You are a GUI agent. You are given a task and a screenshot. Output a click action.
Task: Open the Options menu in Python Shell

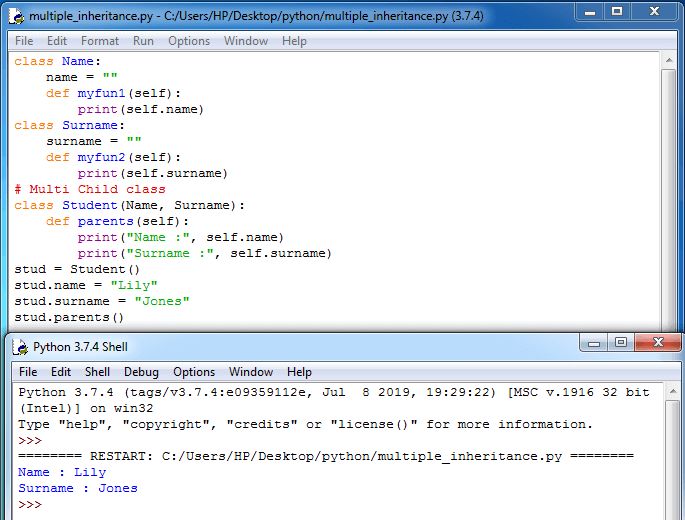tap(194, 372)
